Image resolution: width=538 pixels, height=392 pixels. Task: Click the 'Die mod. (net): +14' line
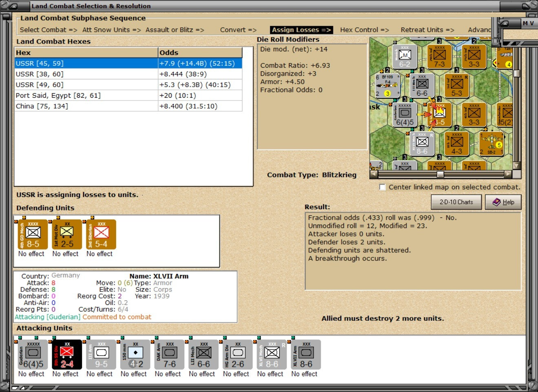[294, 49]
